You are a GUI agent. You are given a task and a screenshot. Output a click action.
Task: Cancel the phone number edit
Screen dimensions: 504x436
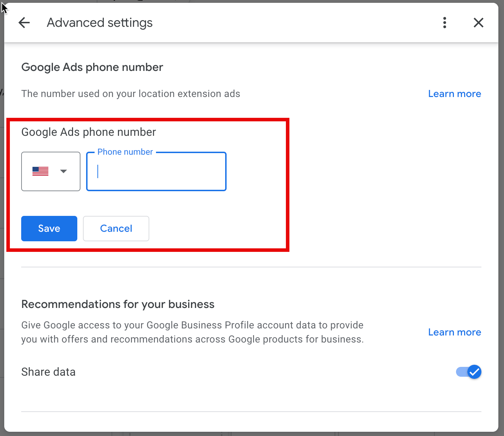pyautogui.click(x=116, y=229)
